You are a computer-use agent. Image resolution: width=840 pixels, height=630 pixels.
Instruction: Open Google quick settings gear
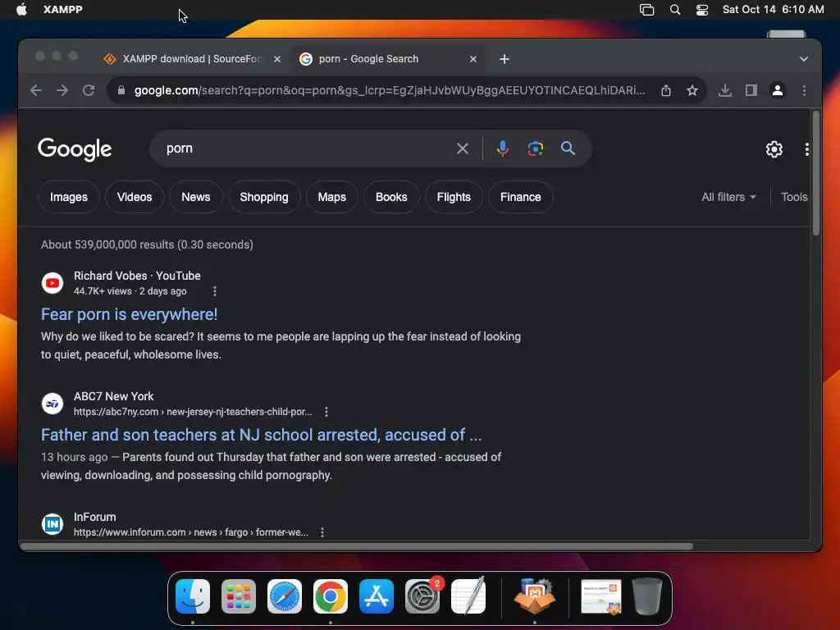click(x=774, y=149)
